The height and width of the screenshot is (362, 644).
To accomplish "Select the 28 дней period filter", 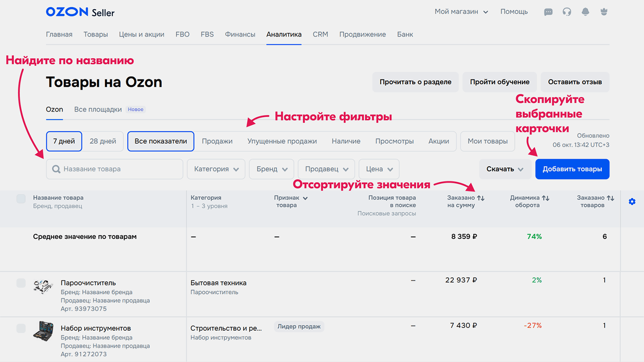I will point(103,141).
